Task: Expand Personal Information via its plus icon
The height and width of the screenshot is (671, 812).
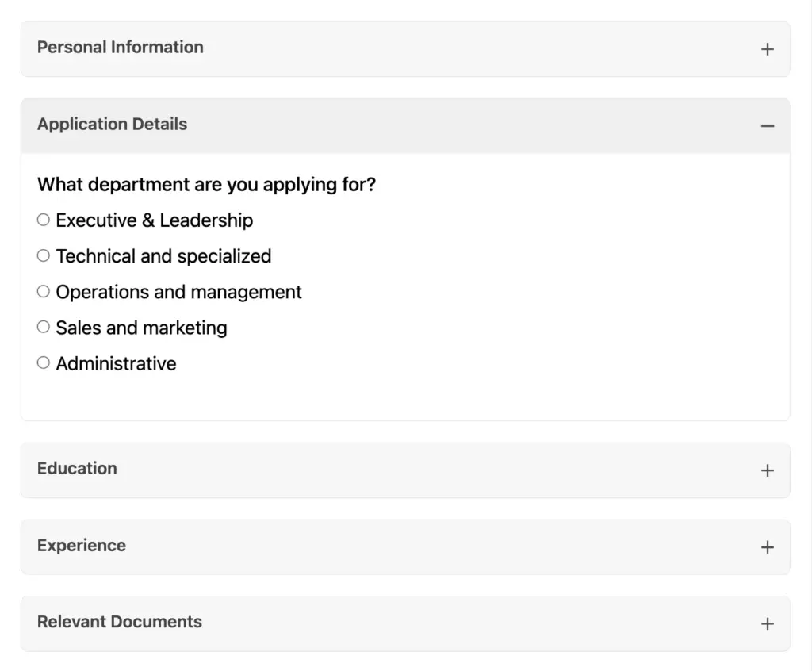Action: click(767, 48)
